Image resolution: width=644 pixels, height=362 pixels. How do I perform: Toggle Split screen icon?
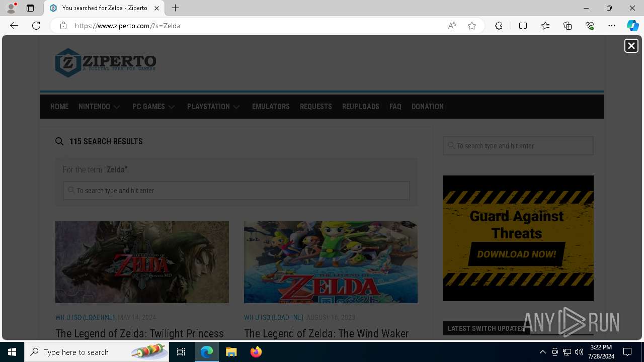point(523,26)
